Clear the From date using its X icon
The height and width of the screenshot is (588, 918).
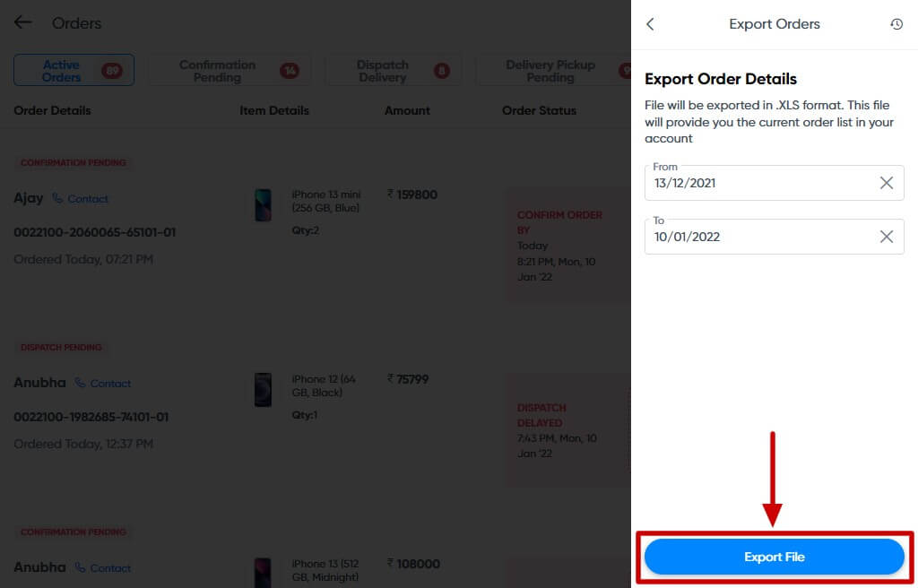pos(887,183)
